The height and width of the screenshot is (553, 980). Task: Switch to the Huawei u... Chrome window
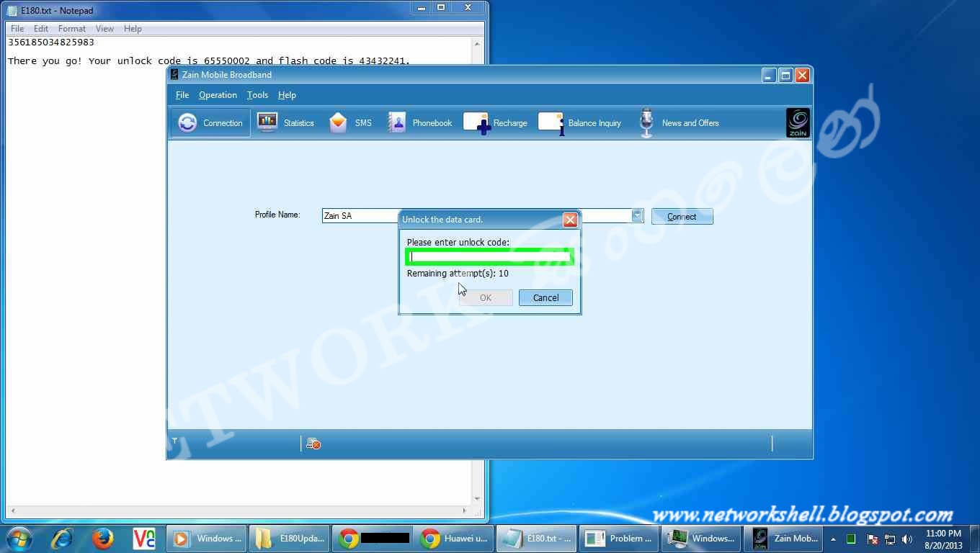[x=453, y=538]
